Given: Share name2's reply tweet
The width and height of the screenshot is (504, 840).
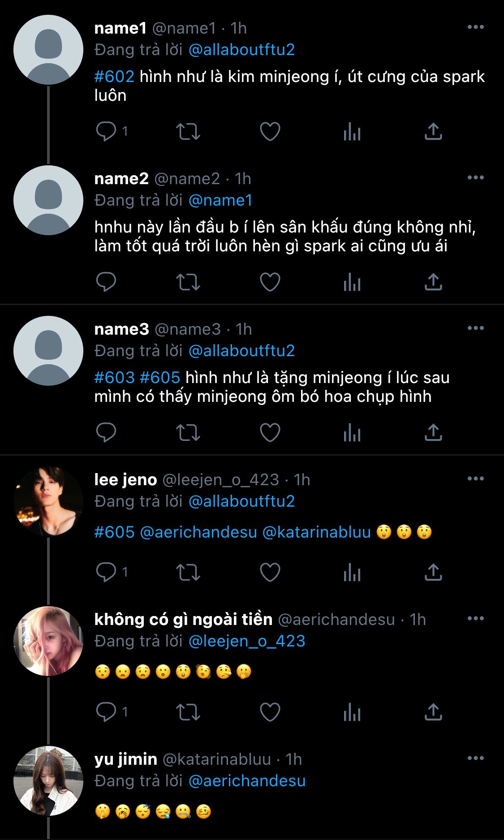Looking at the screenshot, I should (433, 282).
